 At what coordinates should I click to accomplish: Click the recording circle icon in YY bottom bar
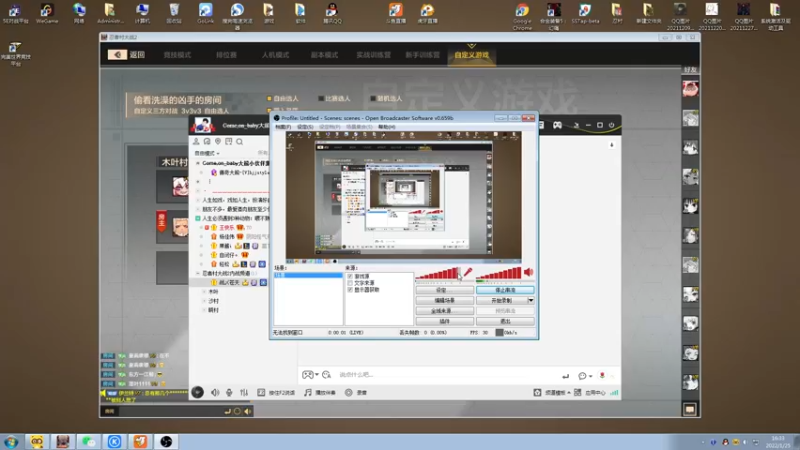click(348, 392)
